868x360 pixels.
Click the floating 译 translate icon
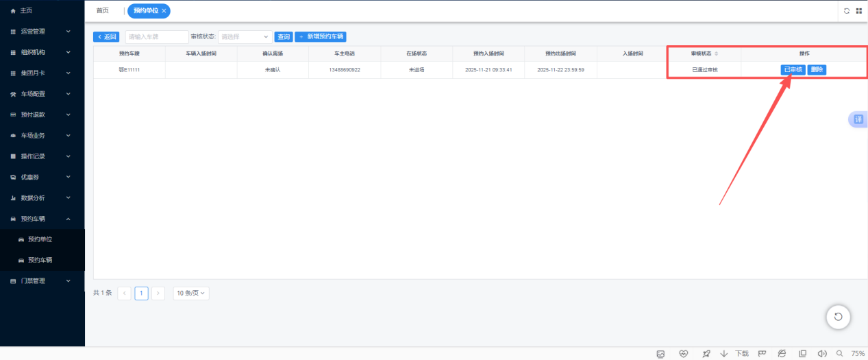coord(858,119)
